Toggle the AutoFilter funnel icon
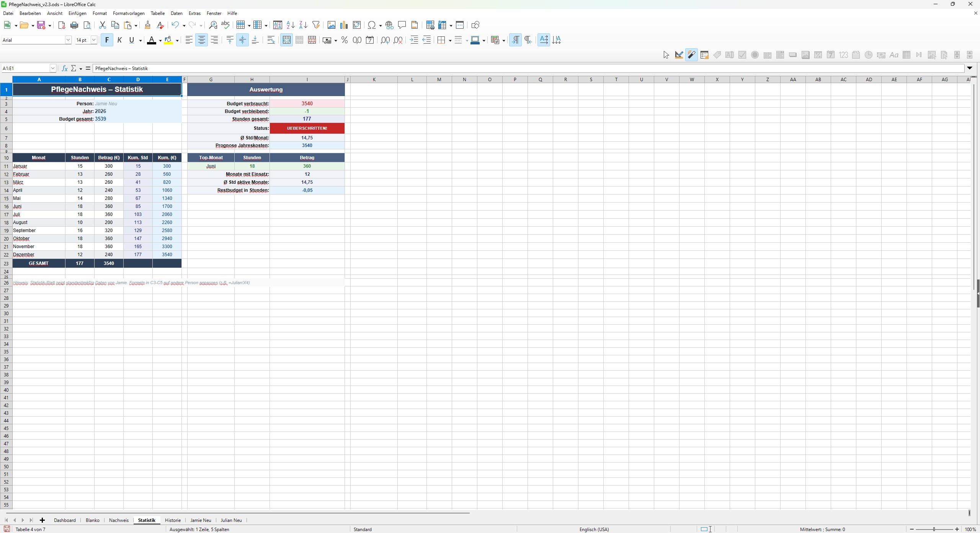 tap(316, 25)
